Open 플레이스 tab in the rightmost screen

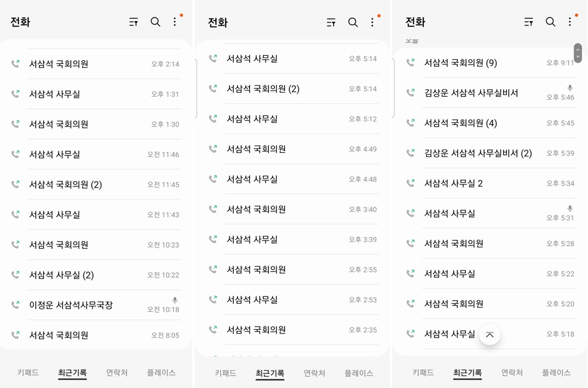point(556,373)
